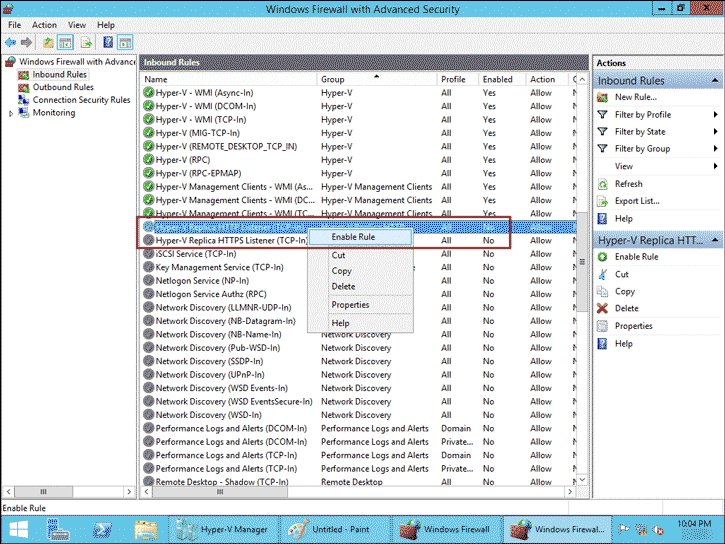
Task: Click the Outbound Rules tree icon
Action: click(x=24, y=87)
